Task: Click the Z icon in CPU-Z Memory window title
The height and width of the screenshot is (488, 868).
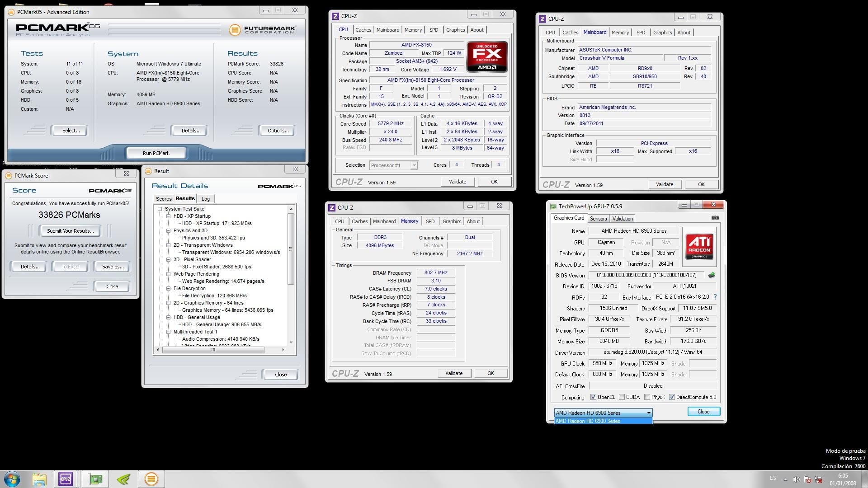Action: pos(332,207)
